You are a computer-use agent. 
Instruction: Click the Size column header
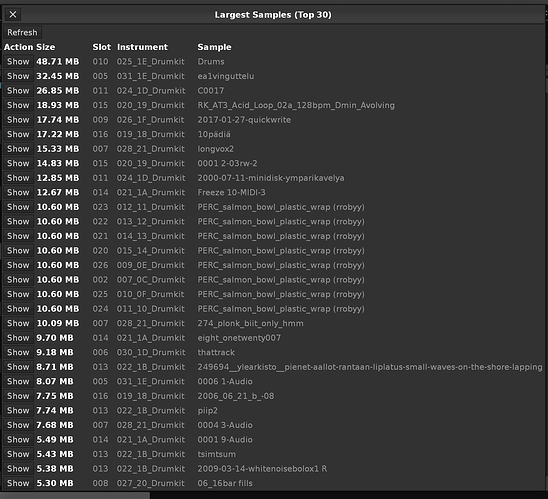(45, 47)
